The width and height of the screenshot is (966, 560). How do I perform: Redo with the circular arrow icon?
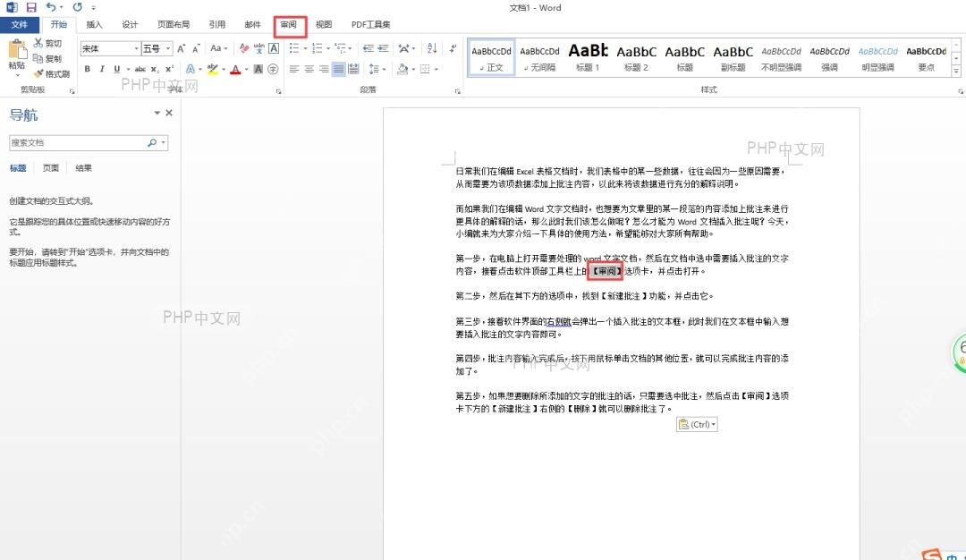78,7
